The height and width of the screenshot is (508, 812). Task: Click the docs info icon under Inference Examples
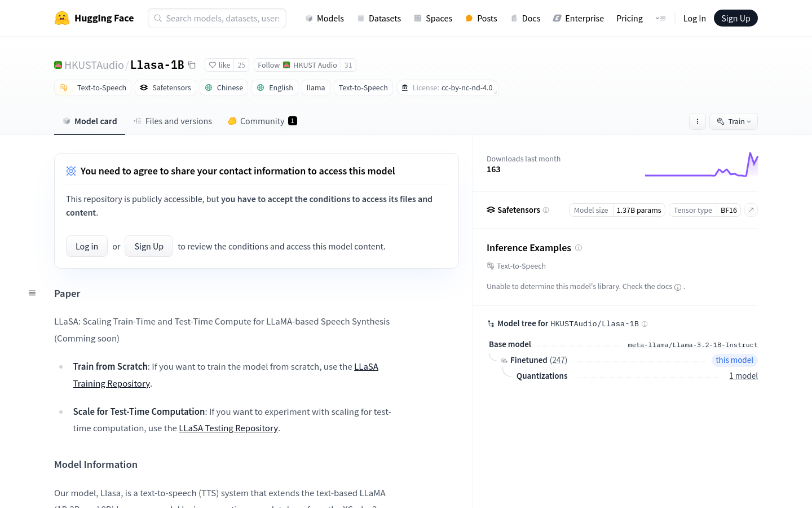(678, 287)
